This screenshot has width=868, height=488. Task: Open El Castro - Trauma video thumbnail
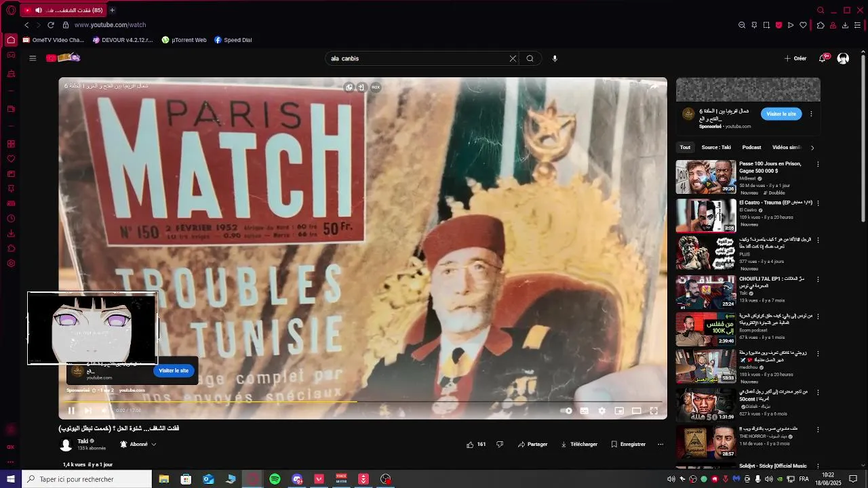tap(706, 216)
